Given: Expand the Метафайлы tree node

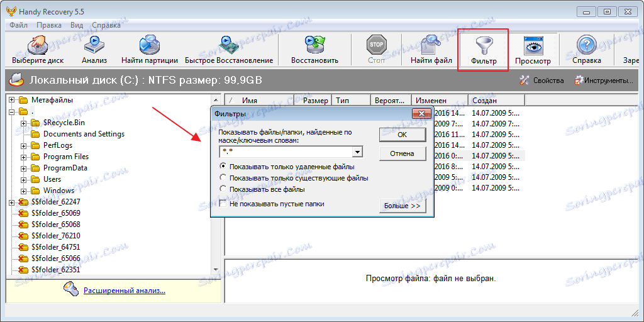Looking at the screenshot, I should [11, 100].
